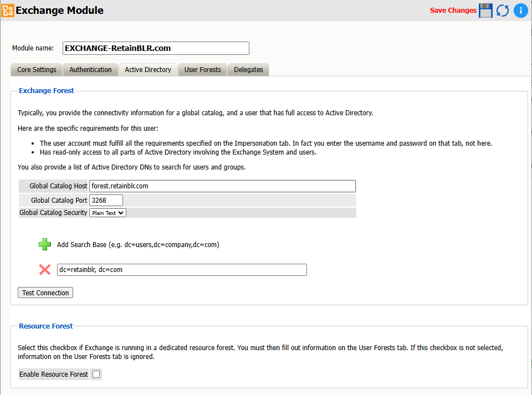Image resolution: width=532 pixels, height=395 pixels.
Task: Click the Module name input field
Action: [156, 48]
